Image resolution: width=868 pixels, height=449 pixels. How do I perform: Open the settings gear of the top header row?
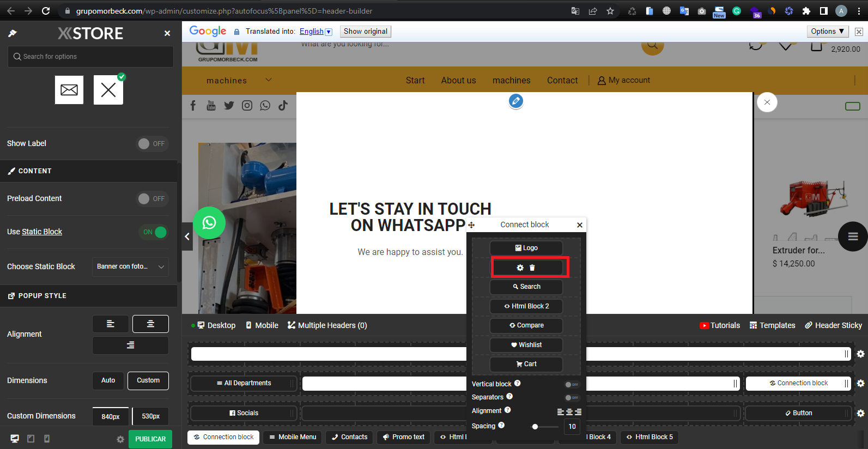click(x=860, y=354)
